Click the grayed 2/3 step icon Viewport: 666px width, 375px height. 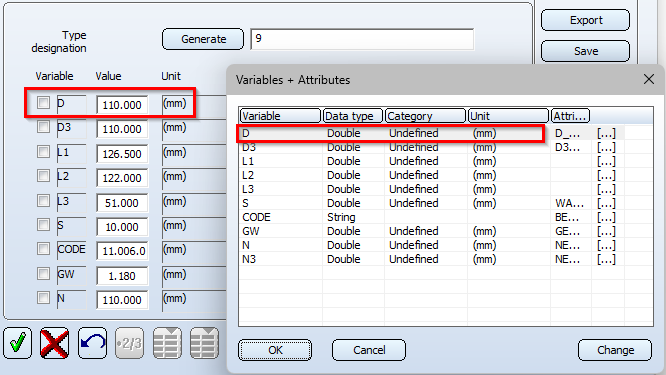coord(130,343)
